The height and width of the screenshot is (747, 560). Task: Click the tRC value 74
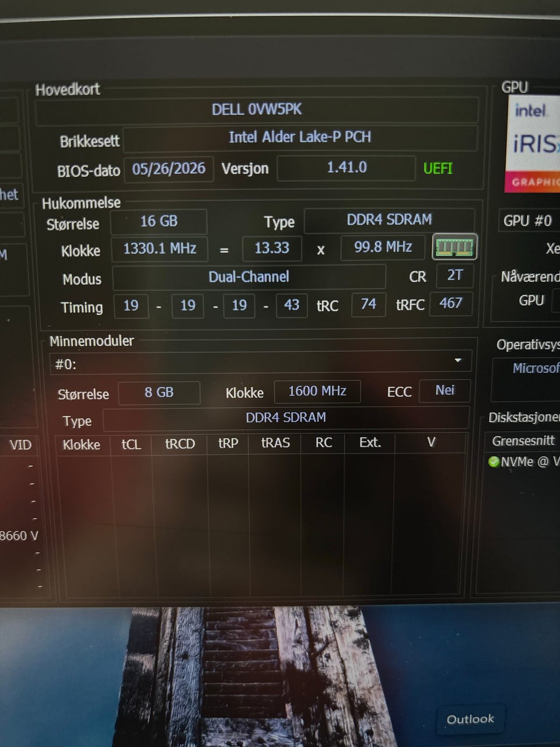[368, 304]
